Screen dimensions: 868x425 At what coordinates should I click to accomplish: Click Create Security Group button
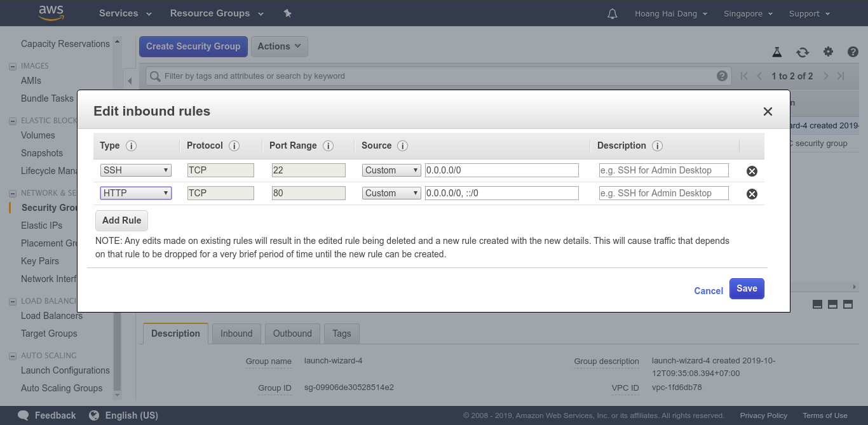193,46
